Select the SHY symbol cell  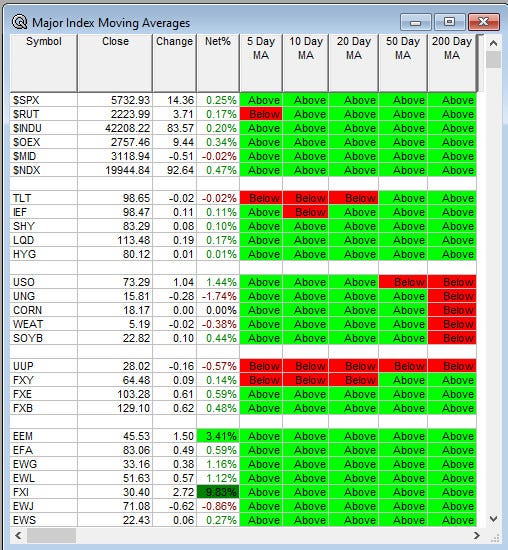click(x=44, y=226)
